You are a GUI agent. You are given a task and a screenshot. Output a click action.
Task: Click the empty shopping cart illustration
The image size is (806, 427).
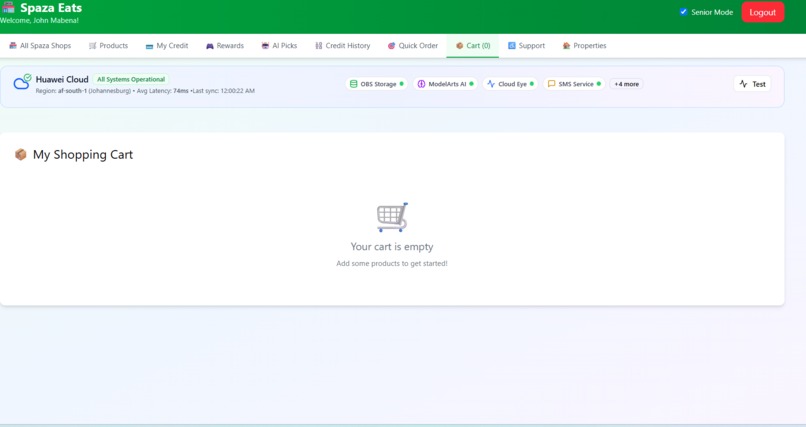point(392,217)
